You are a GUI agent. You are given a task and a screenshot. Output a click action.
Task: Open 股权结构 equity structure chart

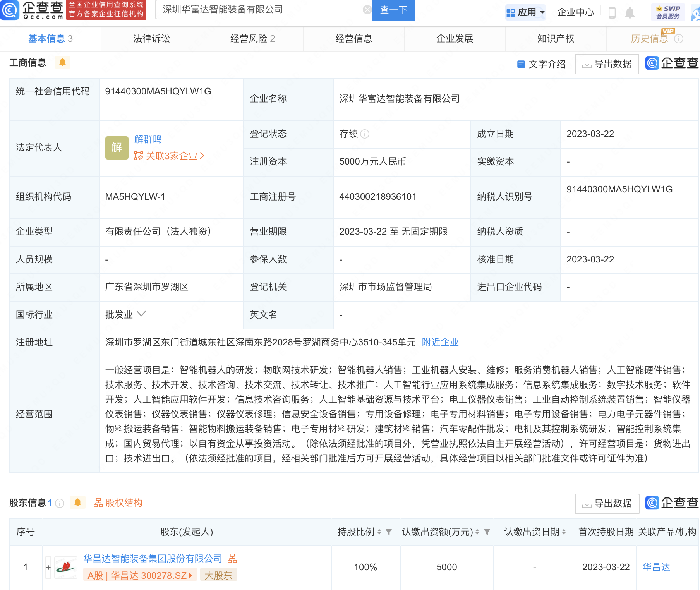[118, 503]
